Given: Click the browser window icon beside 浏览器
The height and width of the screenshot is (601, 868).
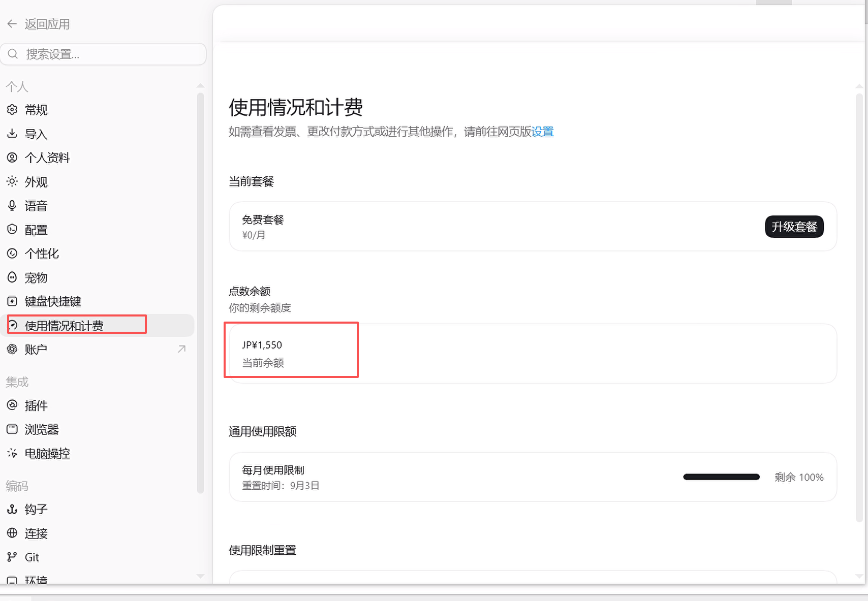Looking at the screenshot, I should (12, 429).
